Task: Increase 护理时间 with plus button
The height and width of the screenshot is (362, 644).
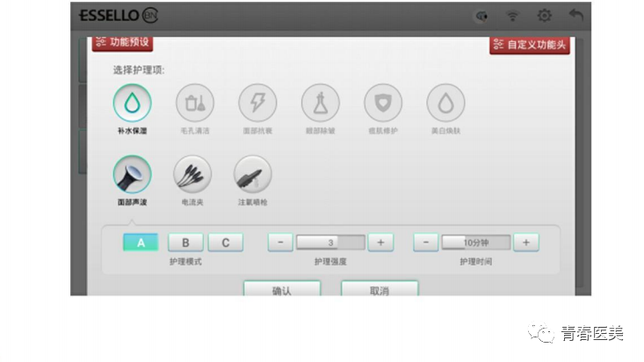Action: [526, 243]
